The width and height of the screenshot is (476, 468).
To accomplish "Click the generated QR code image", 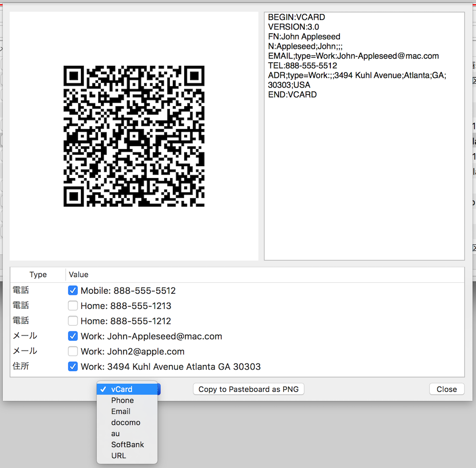I will point(134,136).
